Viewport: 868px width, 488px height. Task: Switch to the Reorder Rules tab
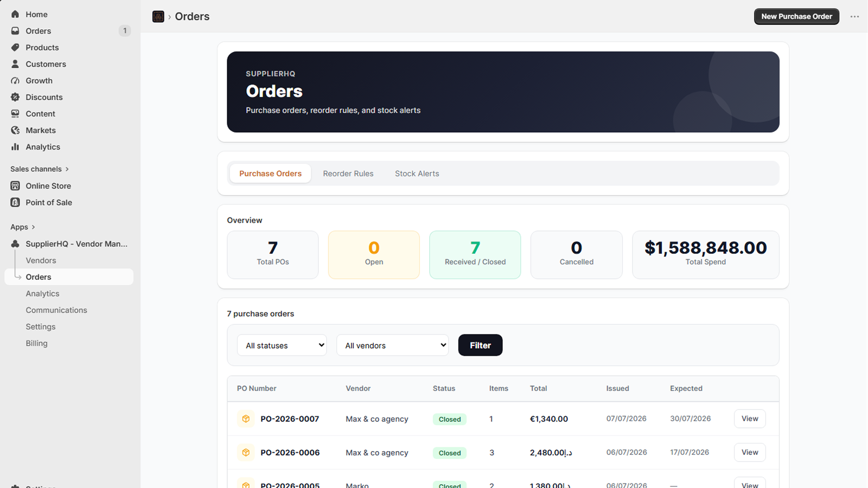348,174
